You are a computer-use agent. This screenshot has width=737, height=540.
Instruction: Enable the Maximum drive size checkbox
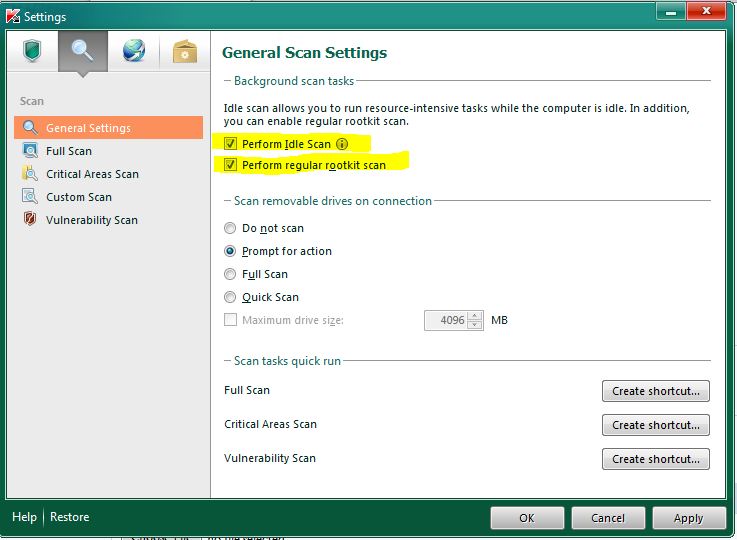tap(230, 320)
